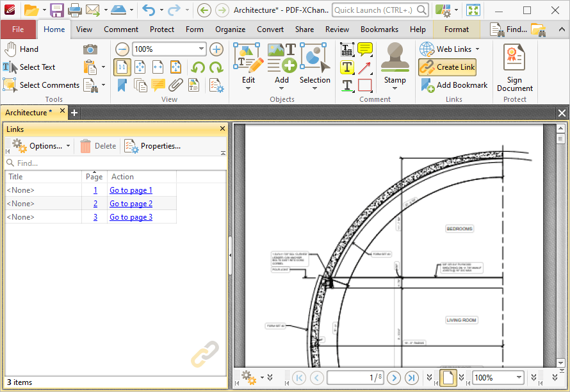Click the Sign Document icon
The image size is (570, 392).
tap(514, 57)
